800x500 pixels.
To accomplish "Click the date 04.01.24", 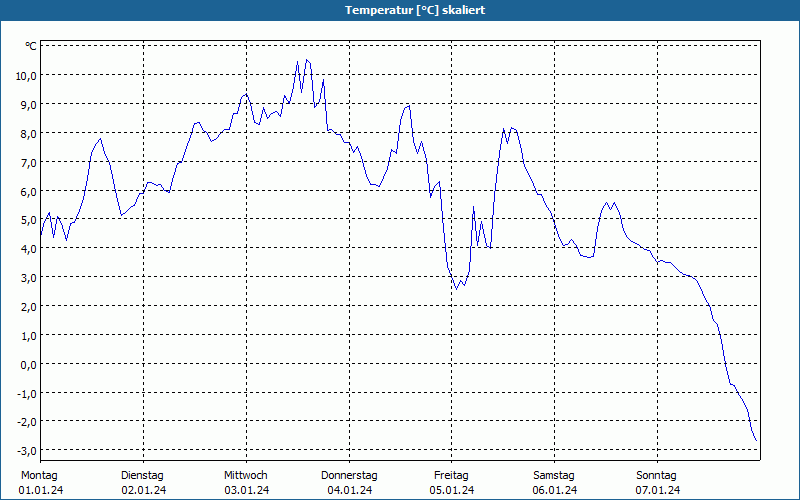I will (x=350, y=490).
